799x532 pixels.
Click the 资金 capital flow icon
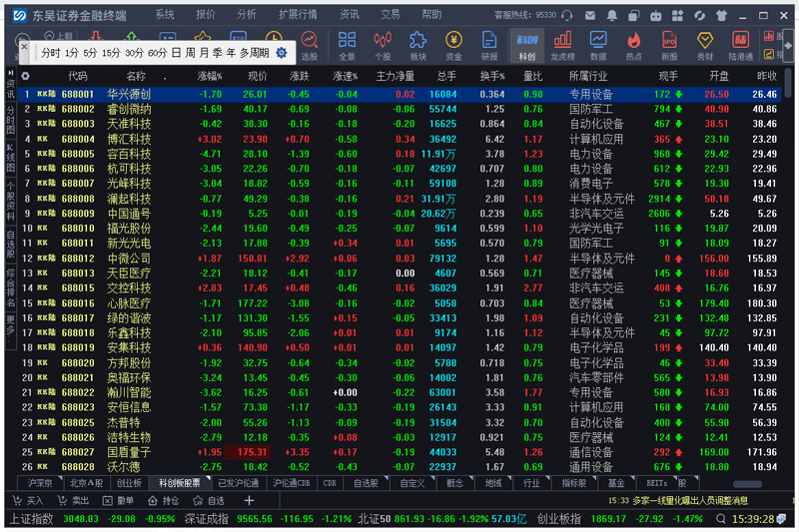[x=453, y=44]
